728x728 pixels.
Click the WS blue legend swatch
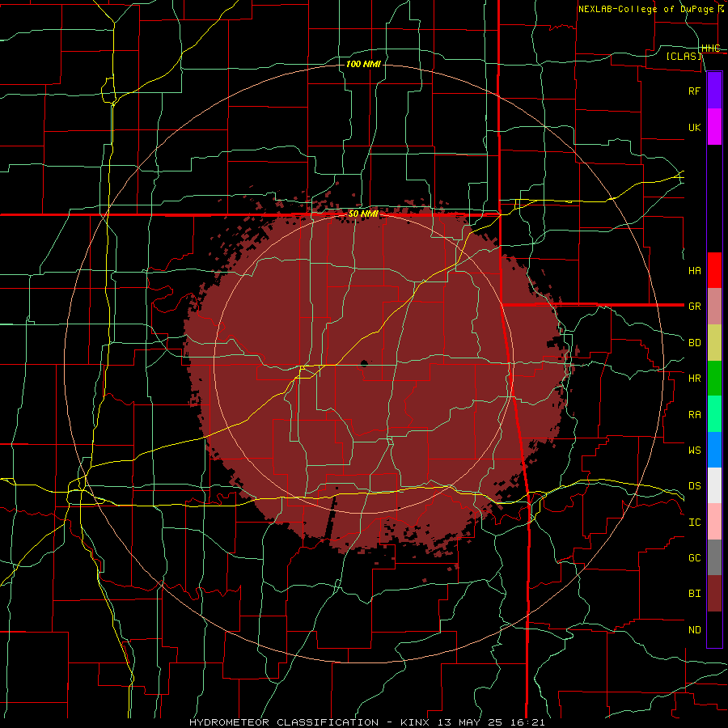coord(714,450)
